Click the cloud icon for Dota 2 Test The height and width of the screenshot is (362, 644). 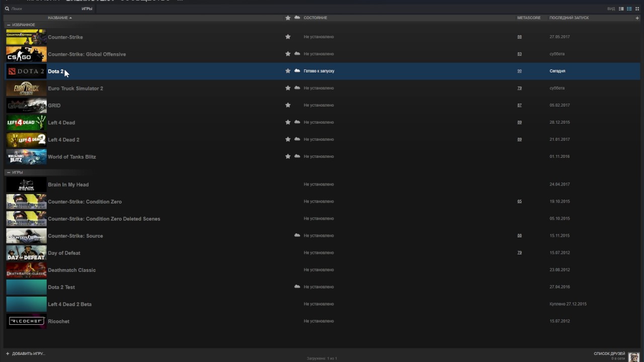(297, 287)
